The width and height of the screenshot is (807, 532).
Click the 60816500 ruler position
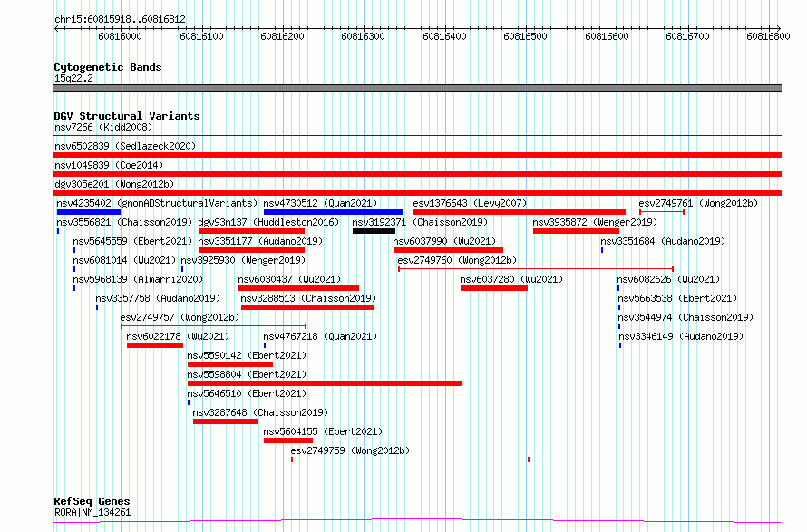coord(525,36)
